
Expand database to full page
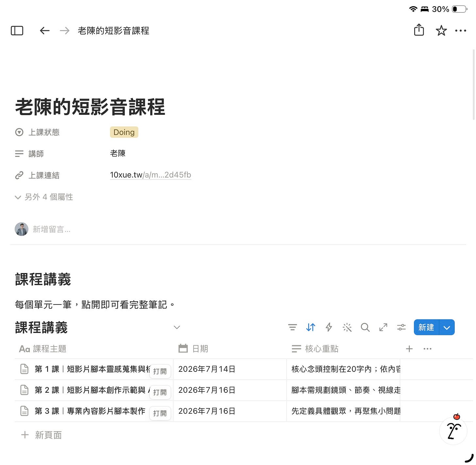click(x=383, y=327)
